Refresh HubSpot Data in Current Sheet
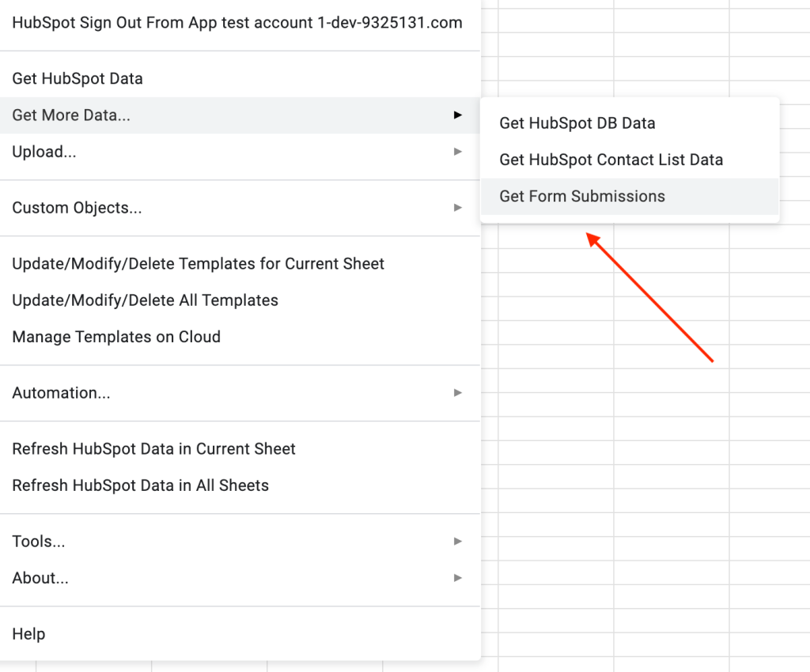The width and height of the screenshot is (810, 672). (x=153, y=449)
